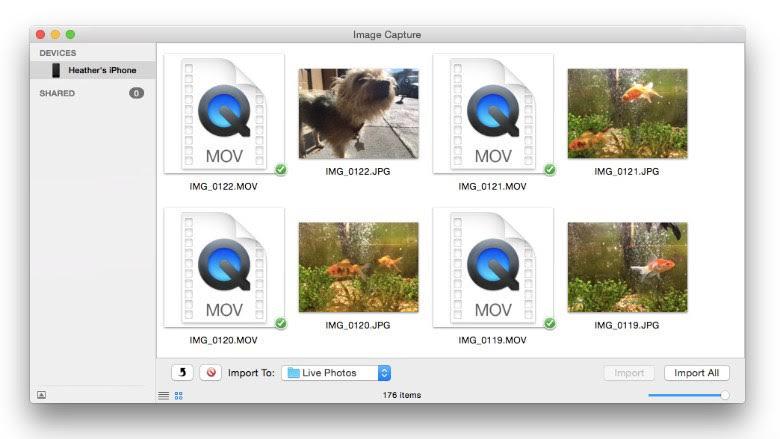Select Heather's iPhone device icon
Image resolution: width=780 pixels, height=439 pixels.
[x=56, y=70]
